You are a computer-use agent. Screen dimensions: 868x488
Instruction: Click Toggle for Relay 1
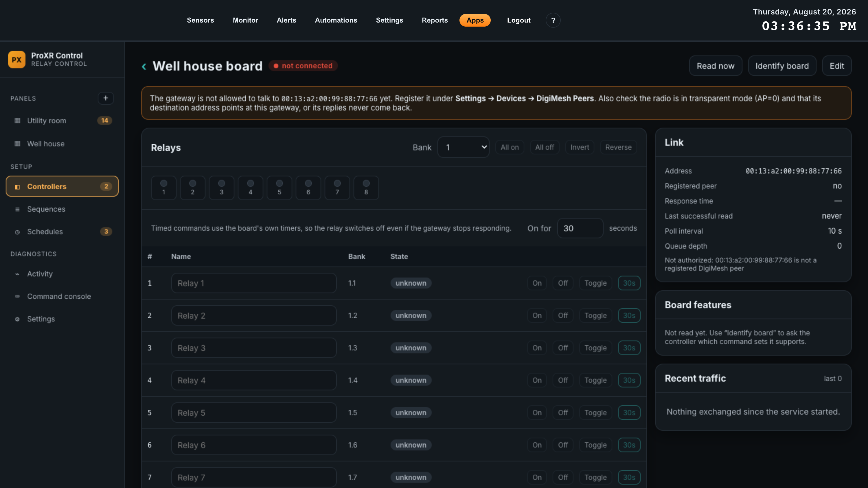(x=595, y=283)
